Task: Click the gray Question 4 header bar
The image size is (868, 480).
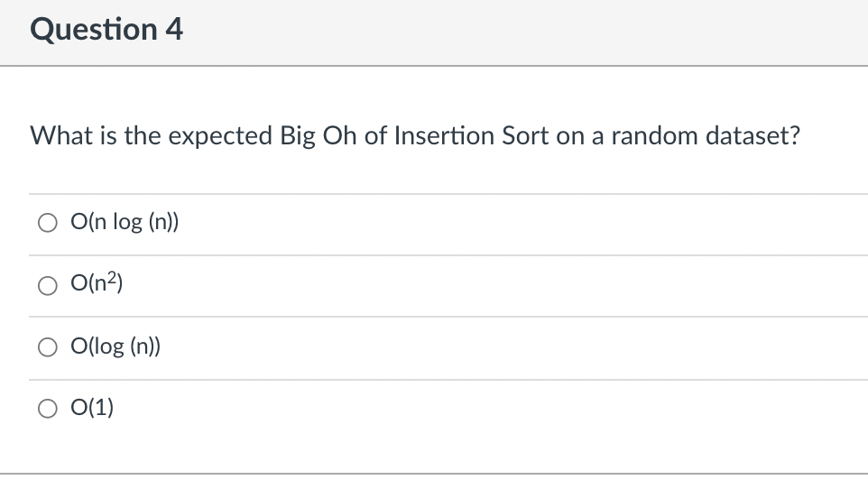Action: click(541, 32)
